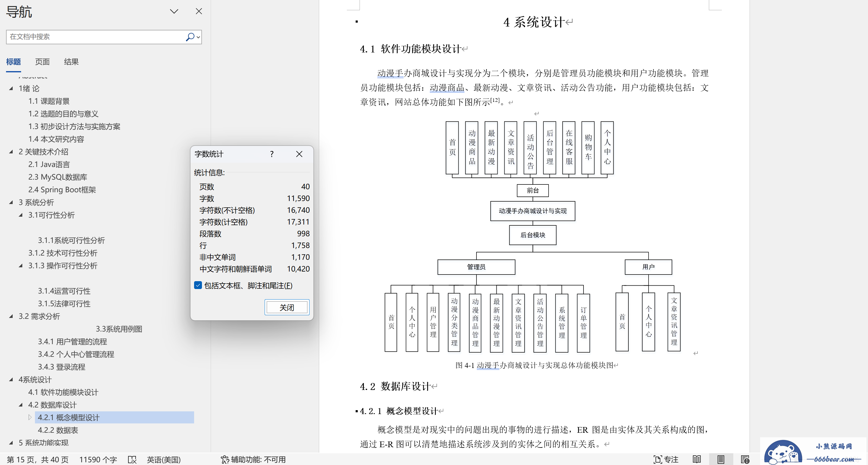Switch to Web Layout view icon
Screen dimensions: 868x465
click(x=745, y=459)
